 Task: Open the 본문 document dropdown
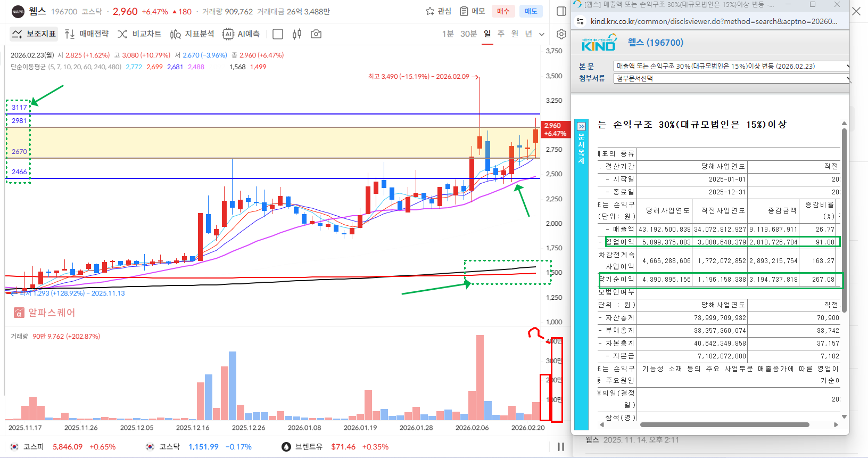(731, 66)
